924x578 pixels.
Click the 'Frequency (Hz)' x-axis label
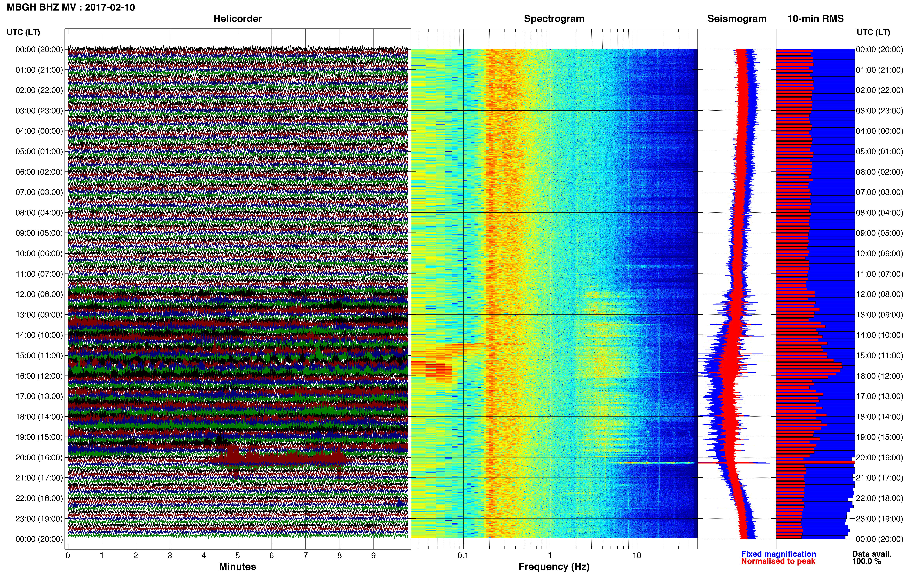click(554, 566)
